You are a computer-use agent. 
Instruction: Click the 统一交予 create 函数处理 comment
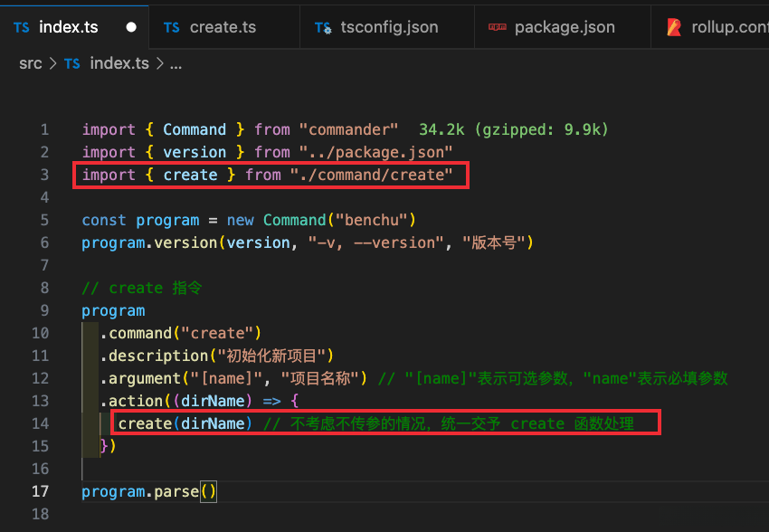537,423
